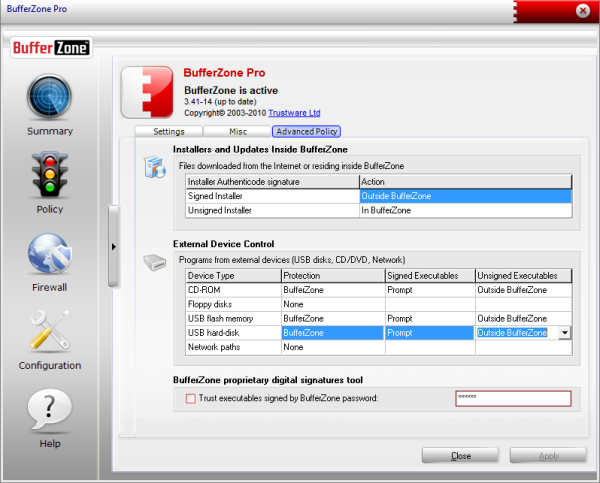Click the Protection column header

(333, 276)
